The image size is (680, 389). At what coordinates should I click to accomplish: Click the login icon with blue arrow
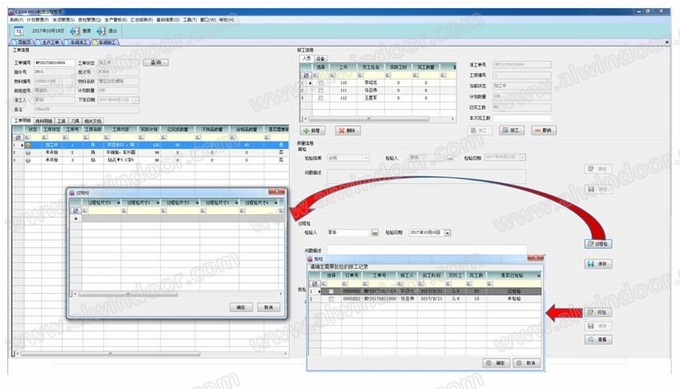[x=75, y=31]
